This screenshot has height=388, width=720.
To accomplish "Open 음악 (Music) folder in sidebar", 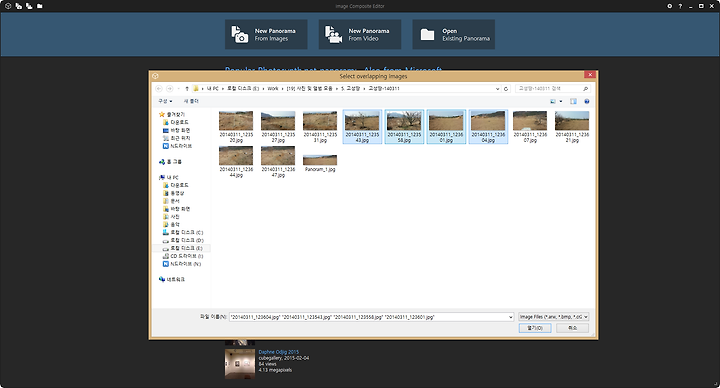I will pyautogui.click(x=171, y=225).
